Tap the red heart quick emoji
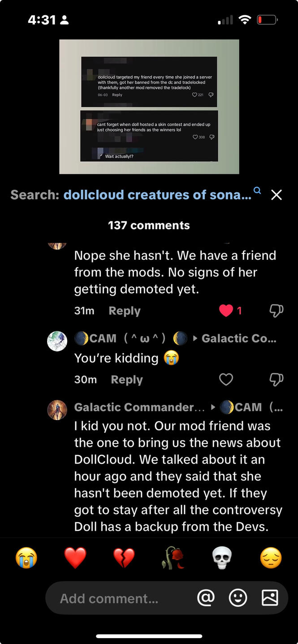Viewport: 298px width, 644px height. pos(75,558)
